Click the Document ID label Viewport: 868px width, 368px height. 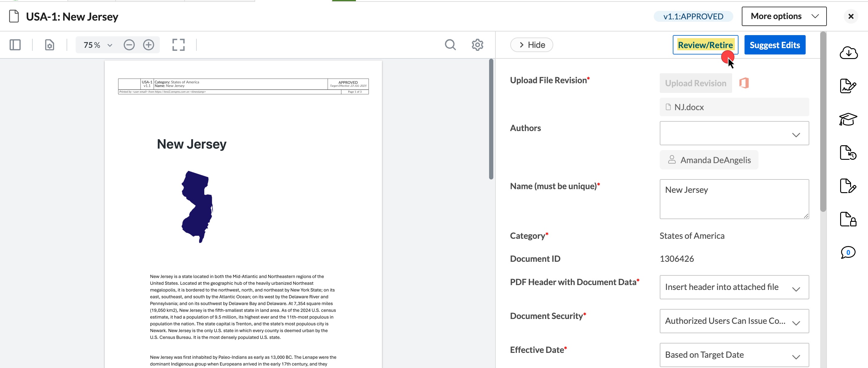click(535, 259)
